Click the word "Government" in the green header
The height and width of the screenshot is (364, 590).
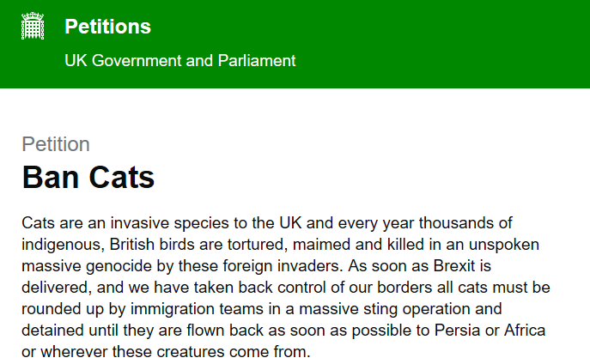tap(137, 61)
